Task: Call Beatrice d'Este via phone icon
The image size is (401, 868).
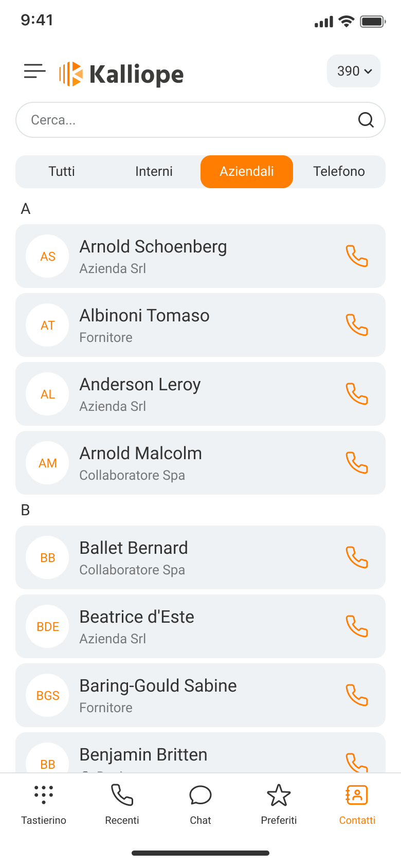Action: [357, 626]
